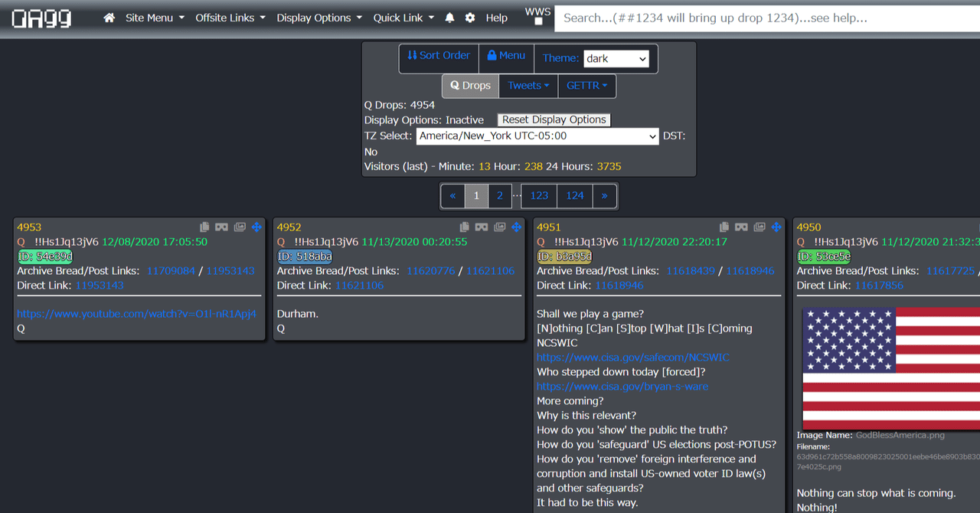Click the move arrows icon on drop 4953
980x513 pixels.
[256, 227]
